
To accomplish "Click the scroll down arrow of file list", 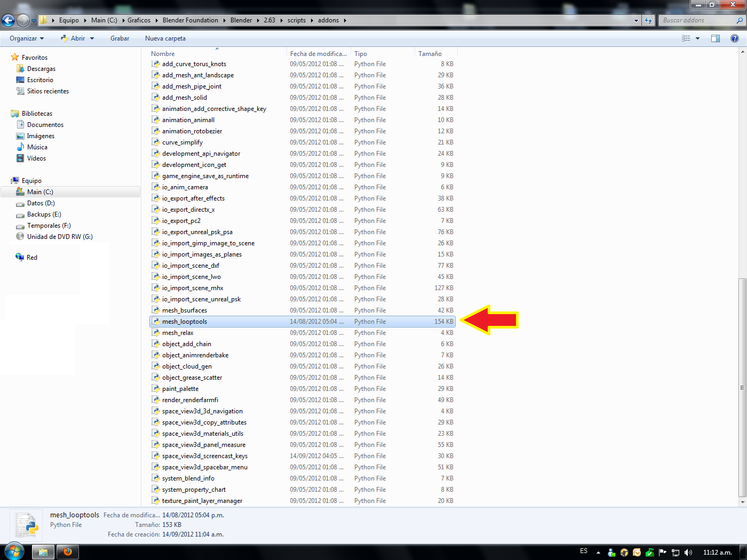I will pyautogui.click(x=742, y=502).
